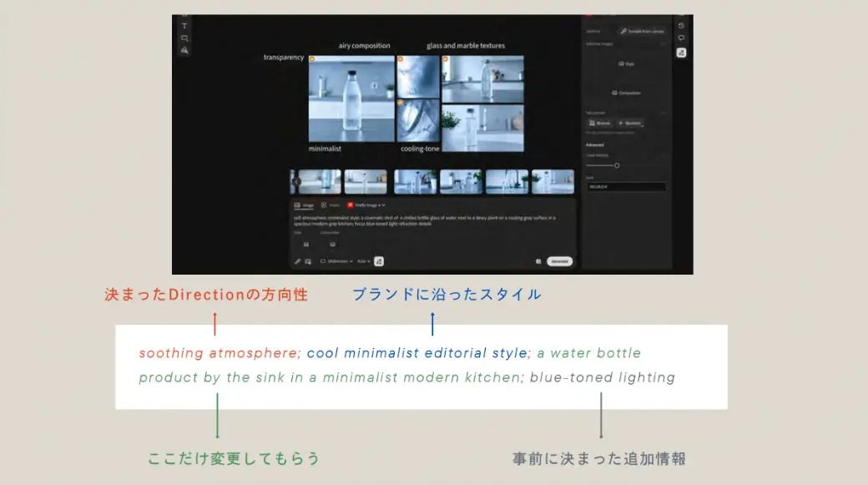The image size is (868, 485).
Task: Click the gray text '事前に決まった追加情報'
Action: [x=599, y=458]
